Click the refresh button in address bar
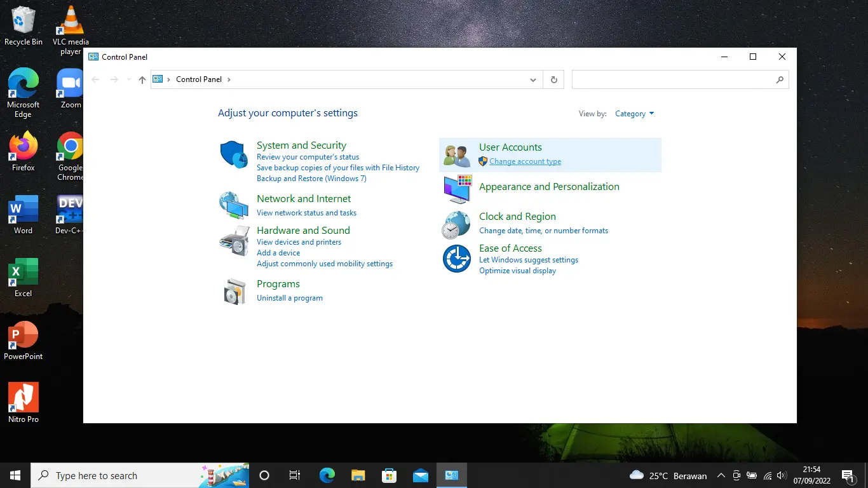Screen dimensions: 868x488 (554, 79)
